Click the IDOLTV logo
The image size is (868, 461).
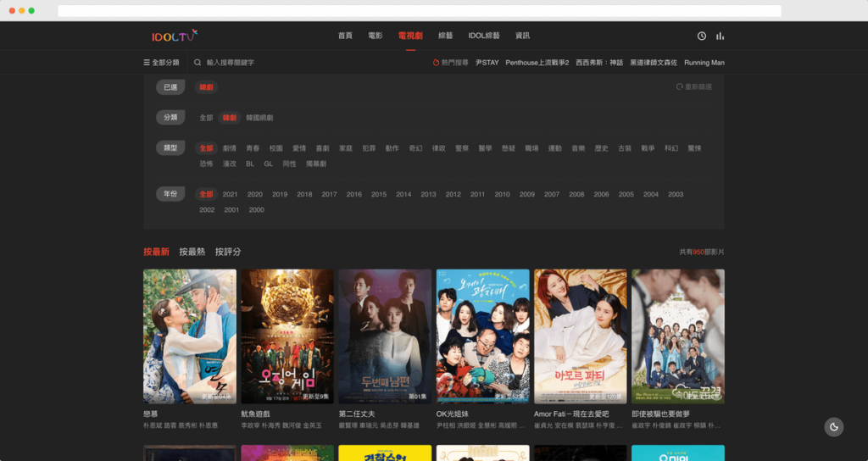tap(175, 36)
